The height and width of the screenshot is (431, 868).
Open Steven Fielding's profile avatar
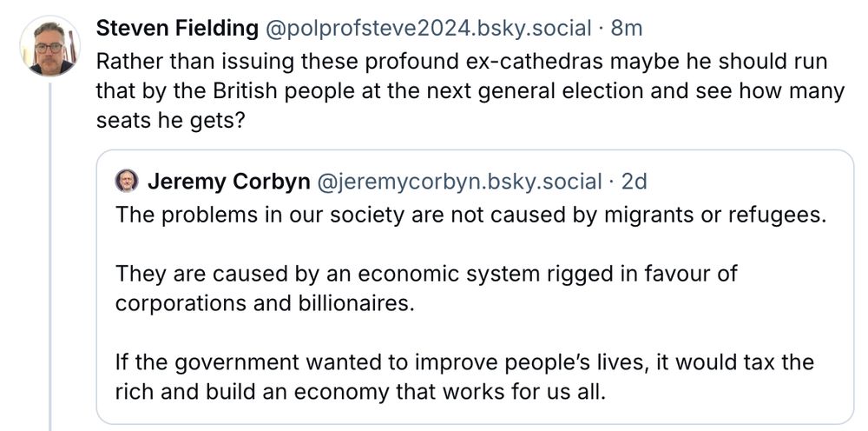point(49,46)
